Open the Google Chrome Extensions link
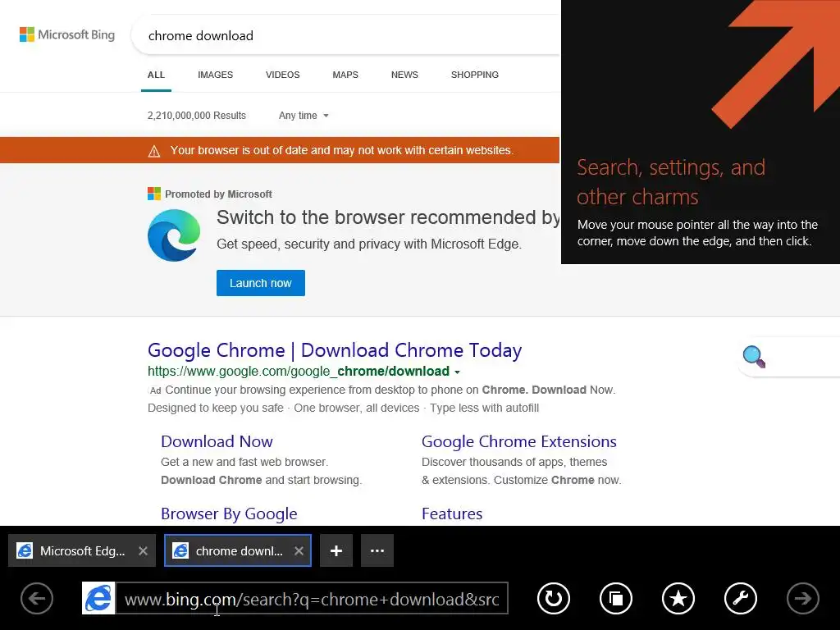Screen dimensions: 840x630 (519, 441)
